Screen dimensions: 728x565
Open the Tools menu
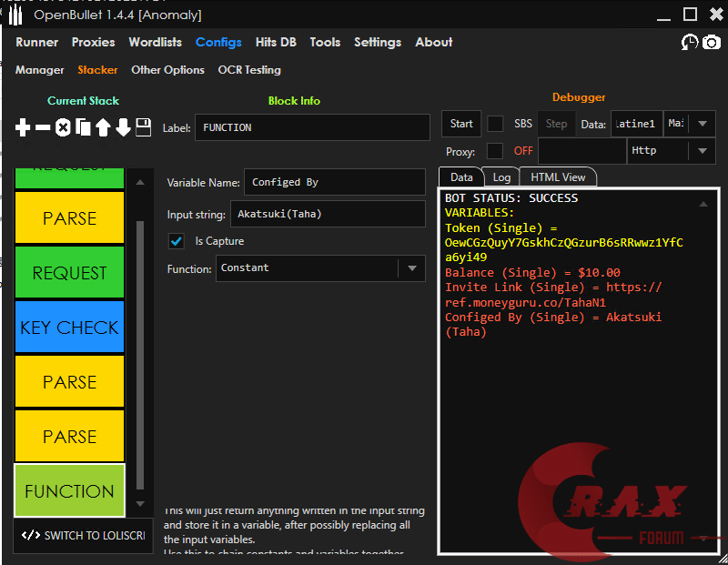(x=325, y=42)
